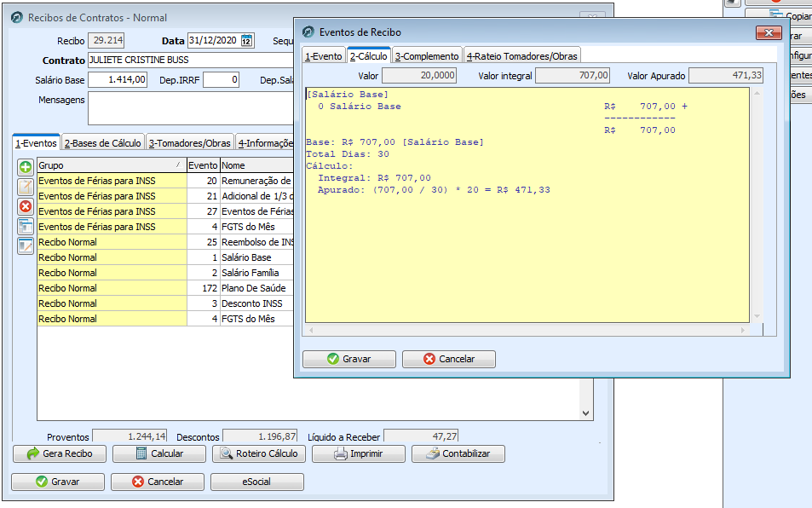Viewport: 812px width, 508px height.
Task: Click the Grupo column header
Action: tap(112, 165)
